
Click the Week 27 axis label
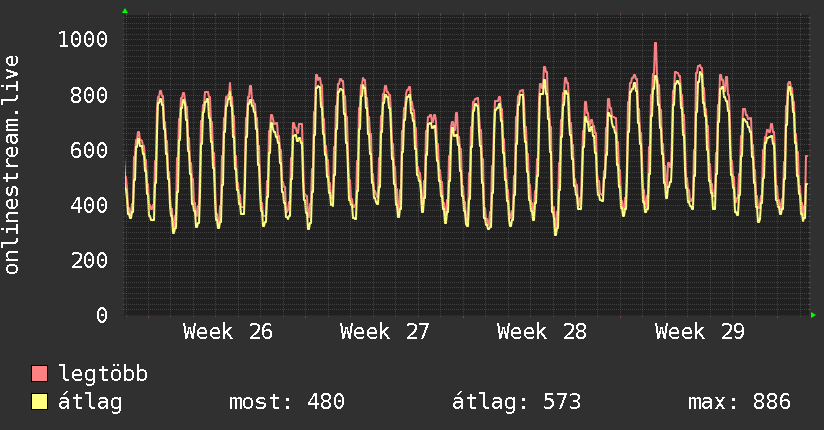click(x=385, y=332)
